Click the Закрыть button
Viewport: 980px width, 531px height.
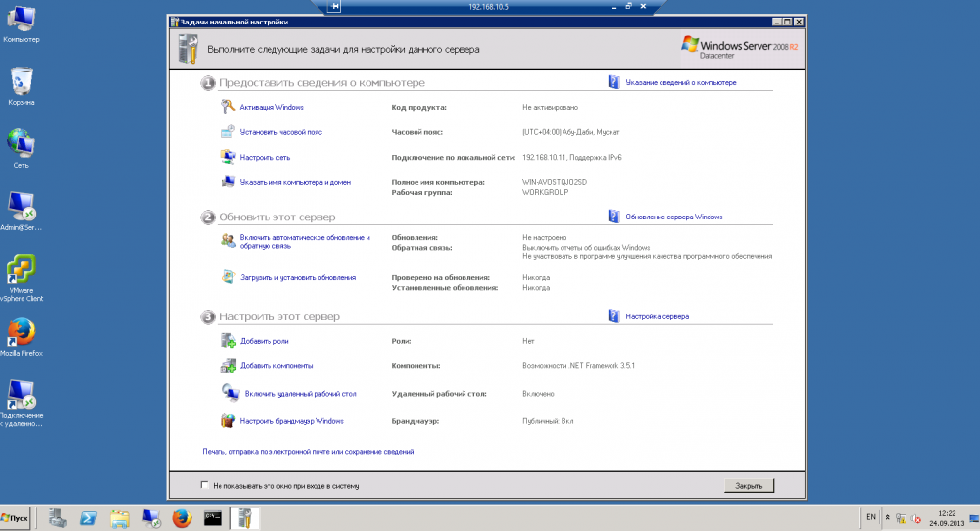[x=749, y=485]
